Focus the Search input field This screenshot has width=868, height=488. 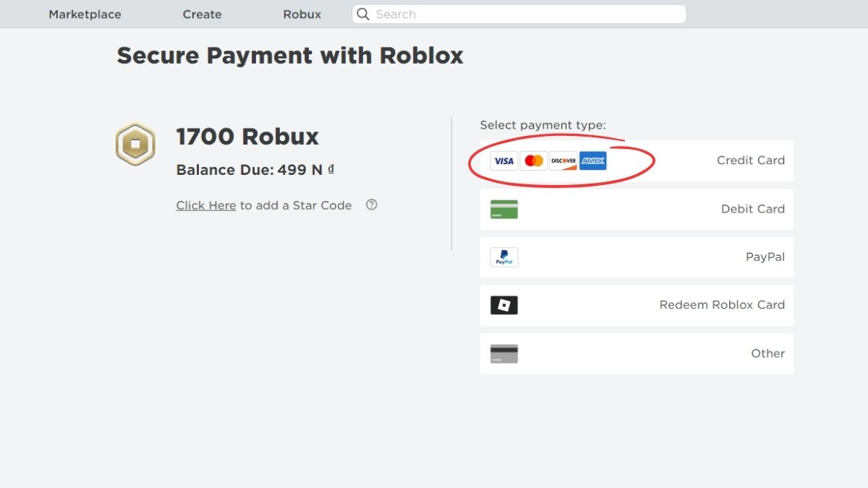[x=519, y=14]
